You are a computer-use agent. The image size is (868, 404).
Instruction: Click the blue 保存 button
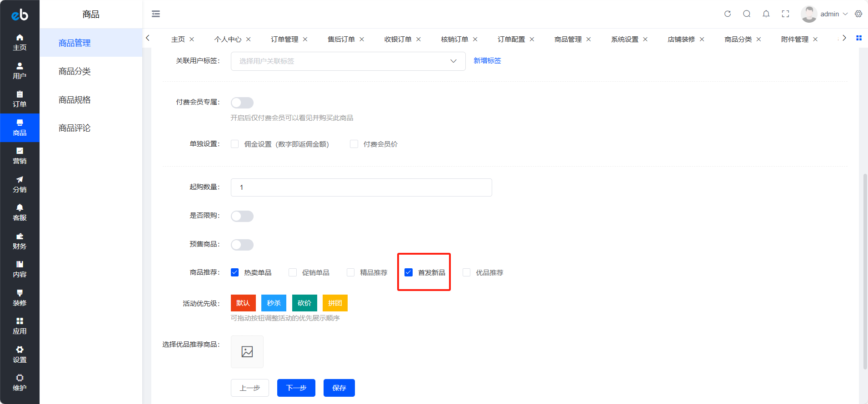[x=339, y=388]
